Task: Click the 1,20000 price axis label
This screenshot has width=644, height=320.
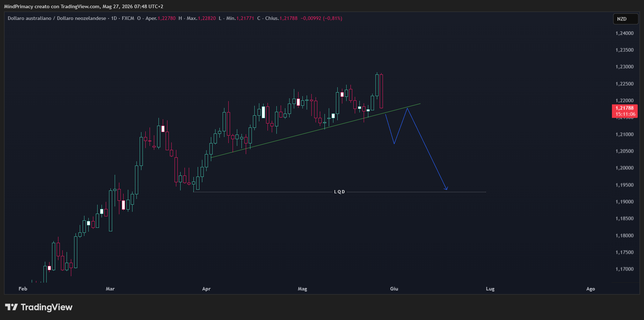Action: [624, 168]
